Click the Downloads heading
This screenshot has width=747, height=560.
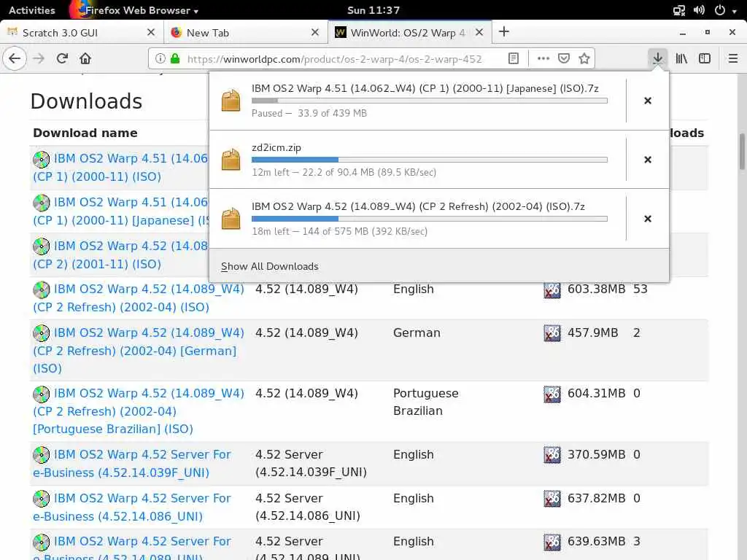point(86,101)
